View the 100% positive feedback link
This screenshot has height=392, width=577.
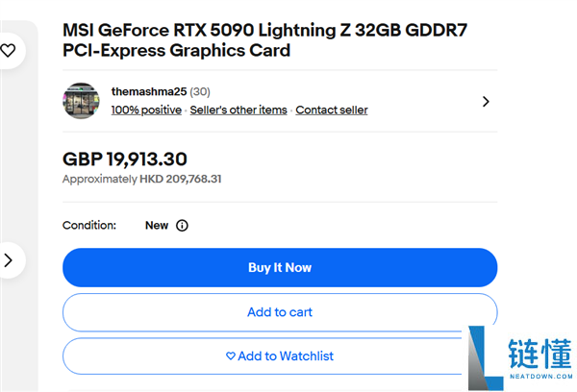pyautogui.click(x=146, y=110)
